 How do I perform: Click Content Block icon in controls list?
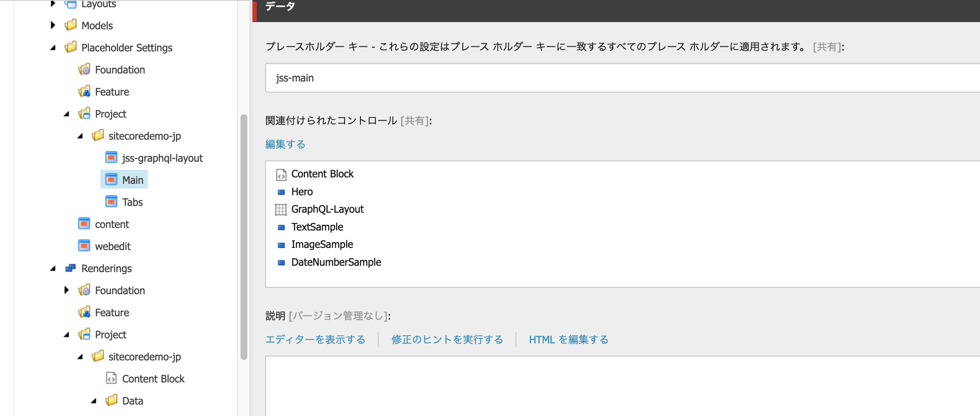click(281, 174)
